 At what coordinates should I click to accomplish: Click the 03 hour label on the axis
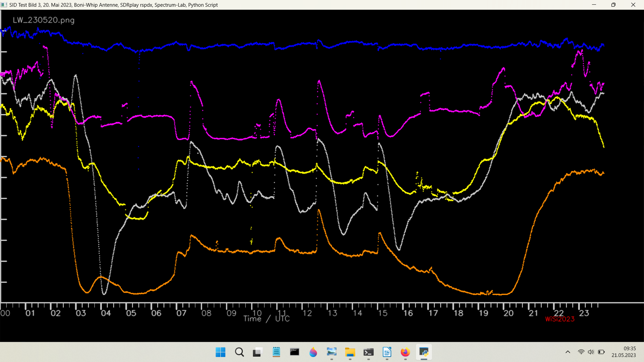click(81, 313)
